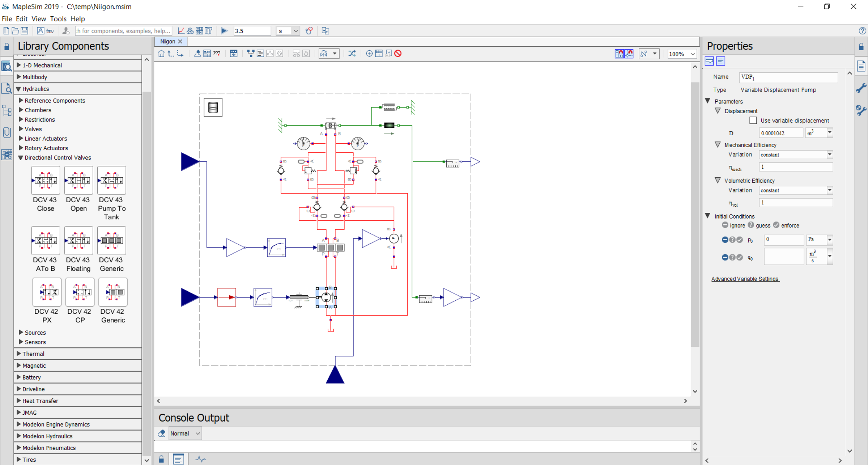Click the FMU export toolbar icon

tap(50, 31)
